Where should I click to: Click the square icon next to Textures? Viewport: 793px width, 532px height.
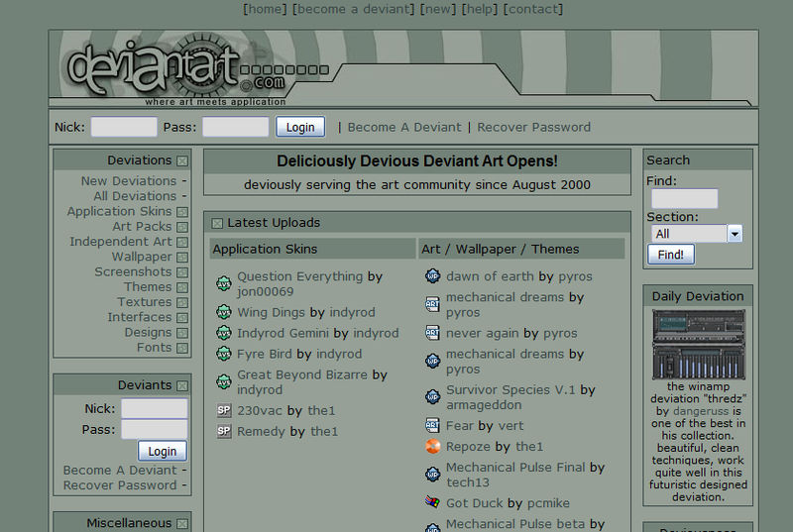pos(182,303)
